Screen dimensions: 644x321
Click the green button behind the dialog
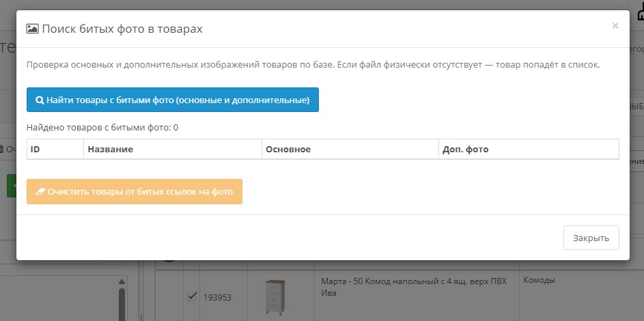11,186
